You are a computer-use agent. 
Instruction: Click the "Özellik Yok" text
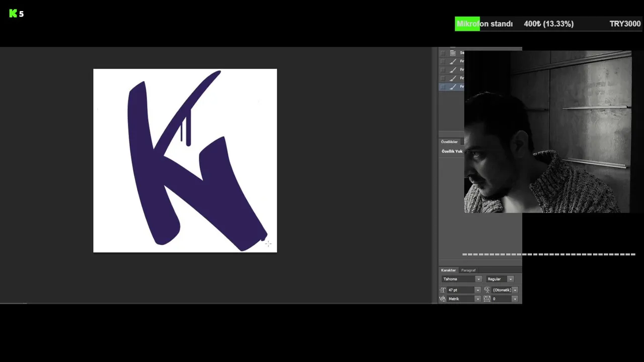tap(452, 151)
